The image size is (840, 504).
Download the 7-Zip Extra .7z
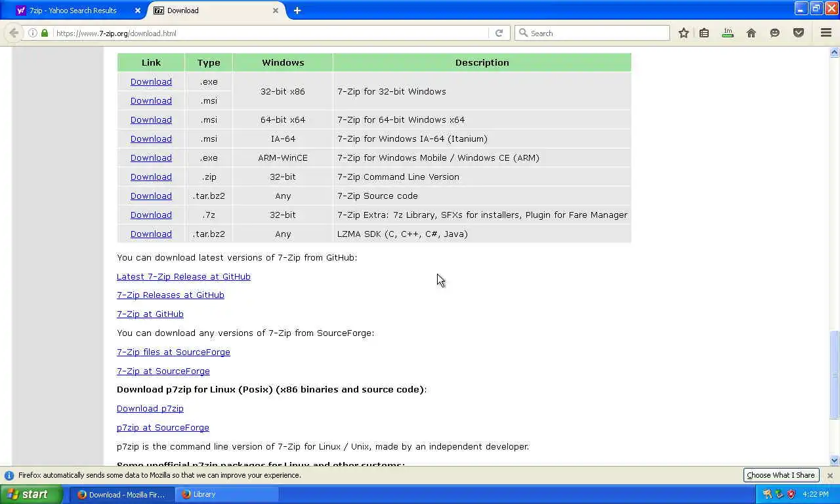pos(151,215)
